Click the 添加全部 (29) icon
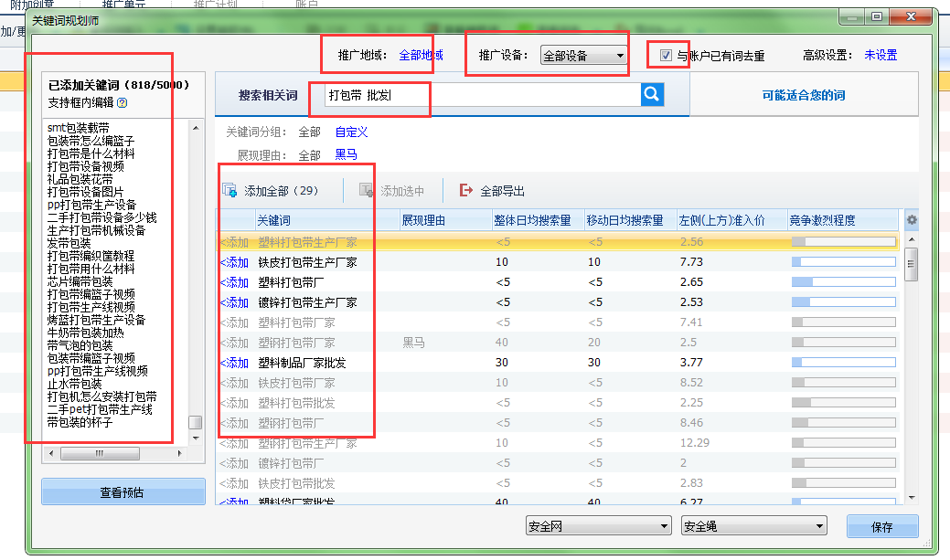 click(x=229, y=190)
